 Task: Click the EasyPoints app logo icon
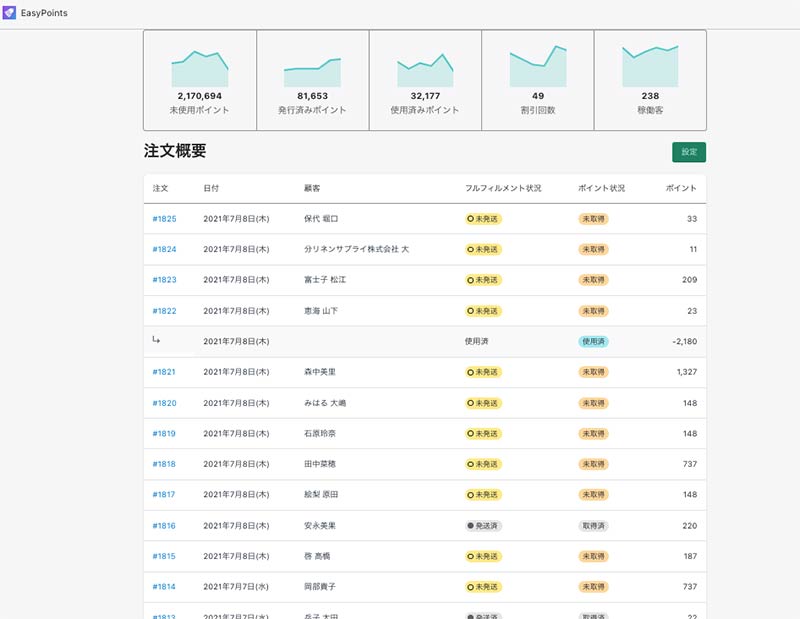(x=10, y=13)
